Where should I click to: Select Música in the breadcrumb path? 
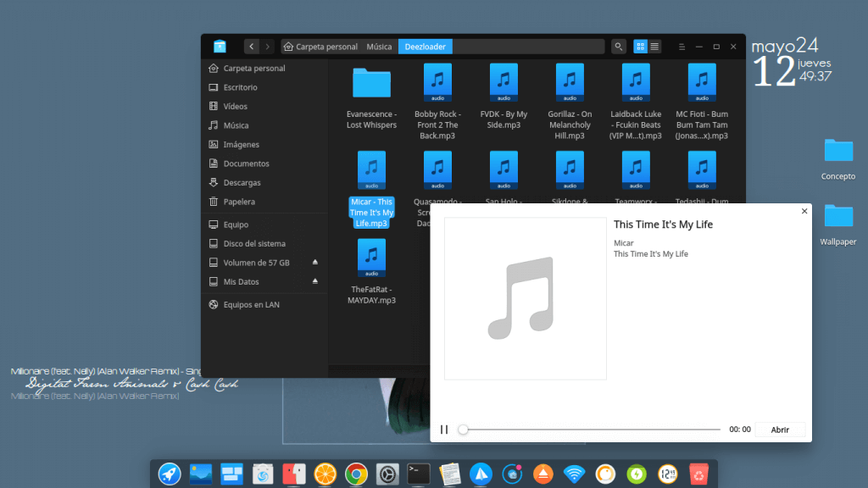point(379,47)
